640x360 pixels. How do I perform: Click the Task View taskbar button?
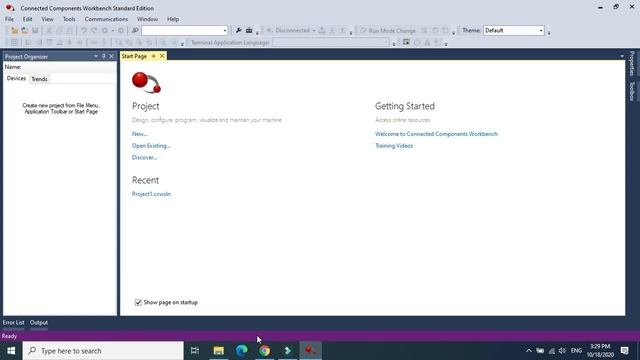pyautogui.click(x=195, y=351)
